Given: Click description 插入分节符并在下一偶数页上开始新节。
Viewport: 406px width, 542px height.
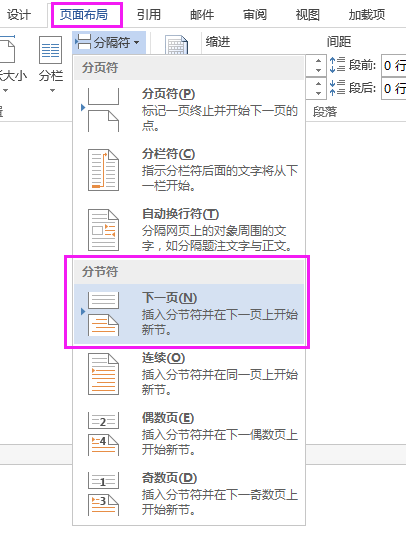Looking at the screenshot, I should click(x=220, y=442).
